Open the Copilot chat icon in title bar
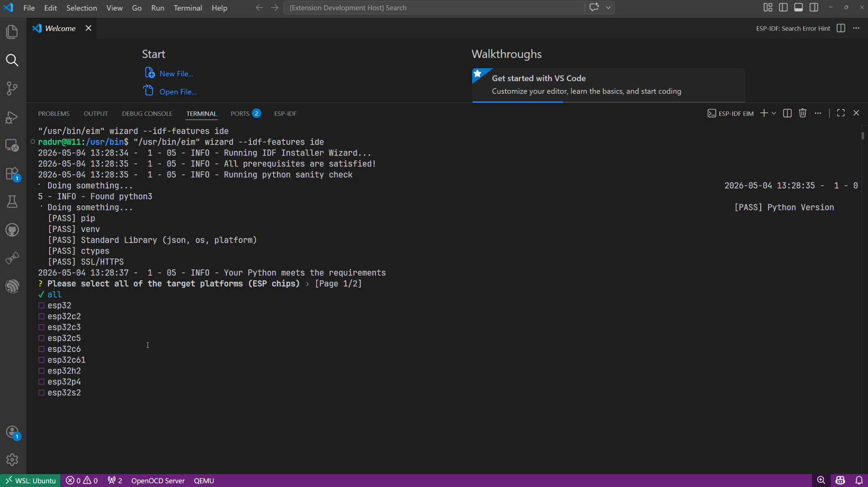The image size is (868, 487). [x=594, y=8]
